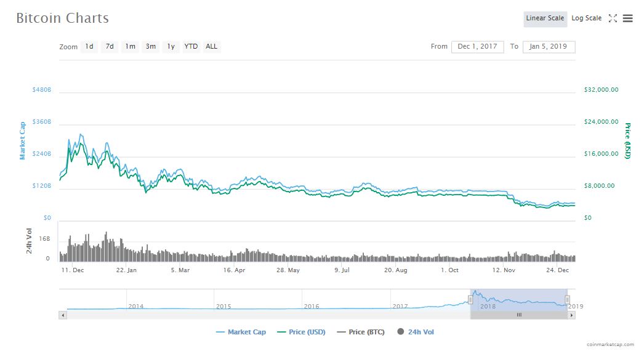Viewport: 644px width, 359px height.
Task: Click the navigator scroll right arrow
Action: [571, 315]
